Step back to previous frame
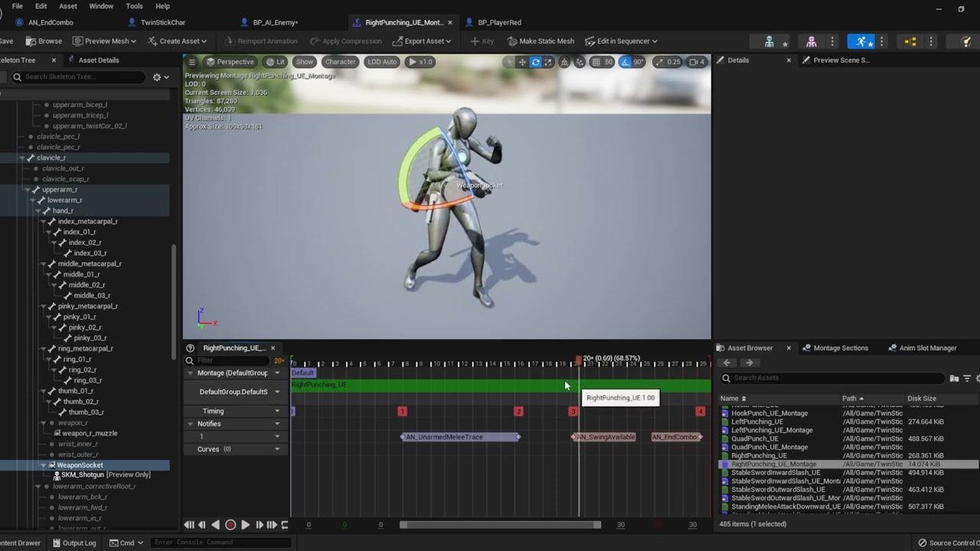Screen dimensions: 980x551 pos(202,525)
